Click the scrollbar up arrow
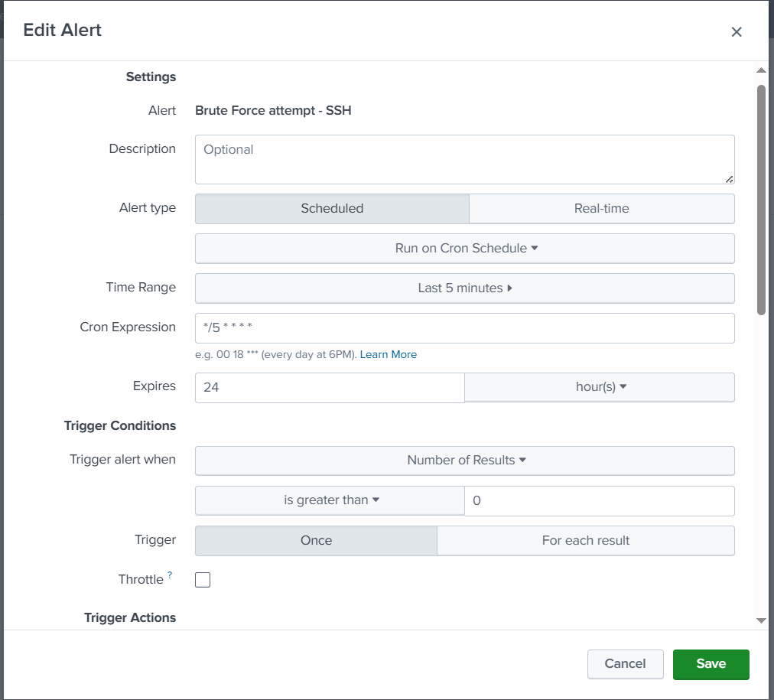Image resolution: width=774 pixels, height=700 pixels. (x=761, y=70)
